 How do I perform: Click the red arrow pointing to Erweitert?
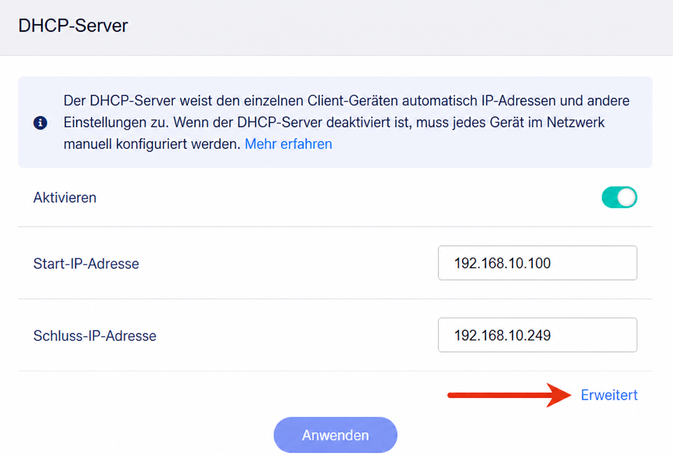tap(509, 395)
